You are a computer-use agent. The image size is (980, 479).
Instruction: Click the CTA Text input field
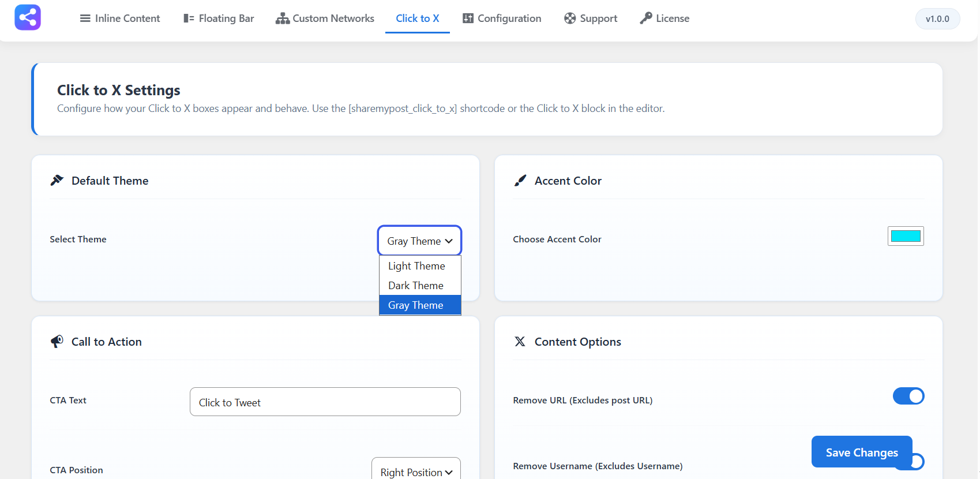[325, 402]
